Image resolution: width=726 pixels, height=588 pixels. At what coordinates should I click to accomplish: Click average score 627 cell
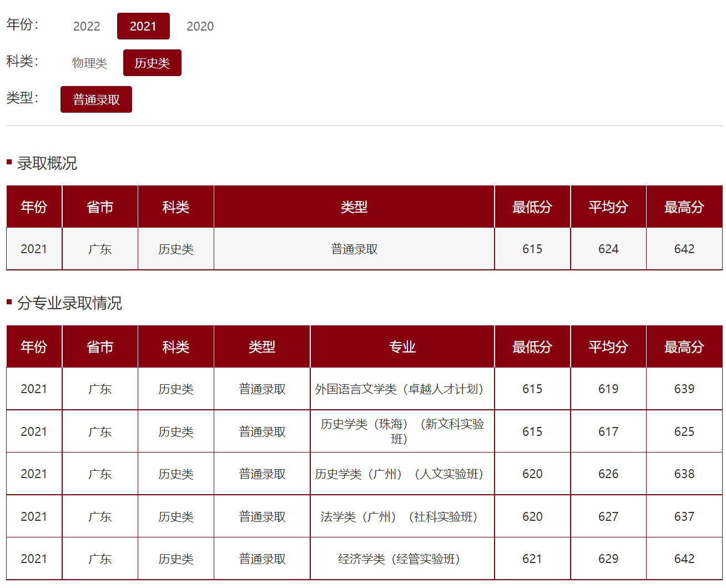[x=608, y=516]
